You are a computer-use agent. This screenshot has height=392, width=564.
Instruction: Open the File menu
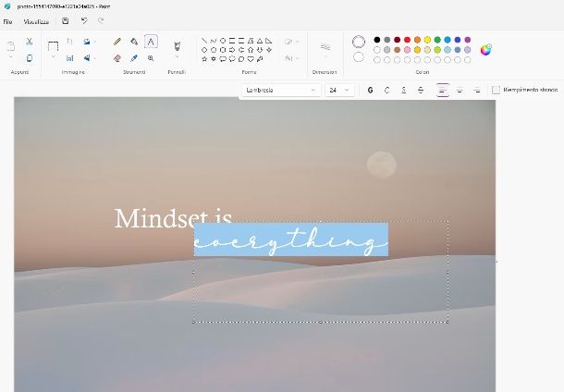pyautogui.click(x=7, y=21)
